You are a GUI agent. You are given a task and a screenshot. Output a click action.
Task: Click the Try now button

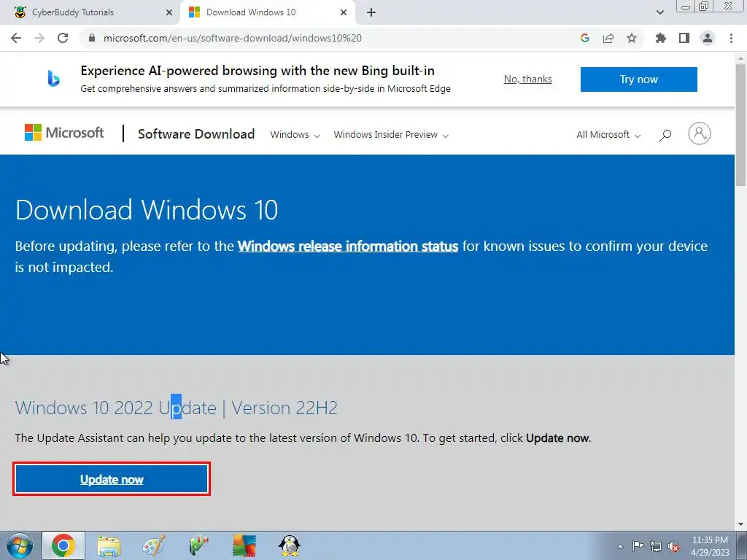638,79
